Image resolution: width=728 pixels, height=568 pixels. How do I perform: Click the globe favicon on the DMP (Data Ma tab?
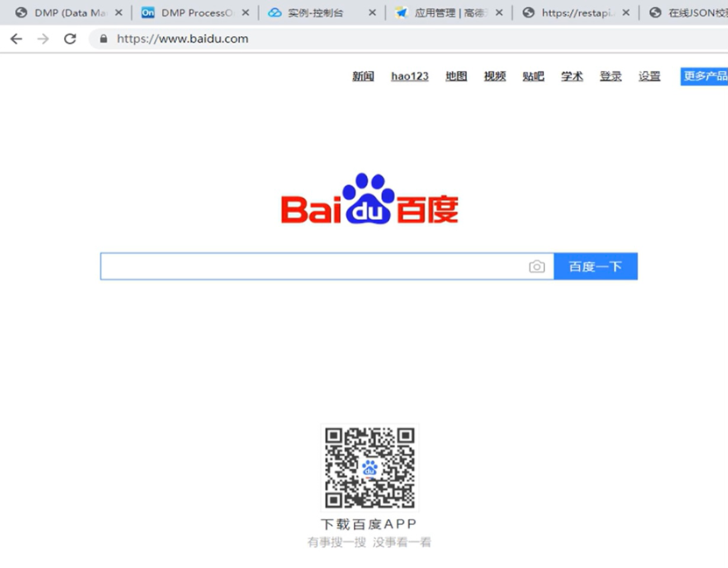coord(21,12)
